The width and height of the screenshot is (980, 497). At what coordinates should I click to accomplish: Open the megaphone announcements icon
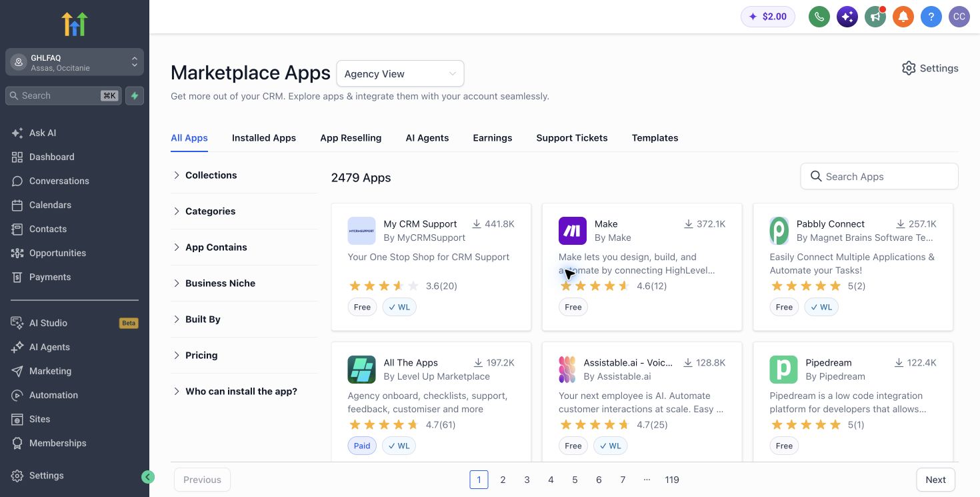[x=875, y=17]
